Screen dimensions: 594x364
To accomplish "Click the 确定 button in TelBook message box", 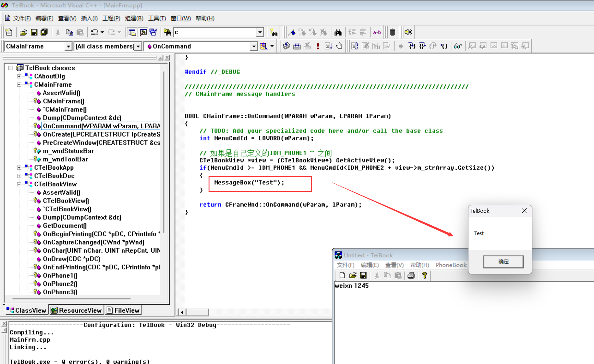I will [x=503, y=262].
